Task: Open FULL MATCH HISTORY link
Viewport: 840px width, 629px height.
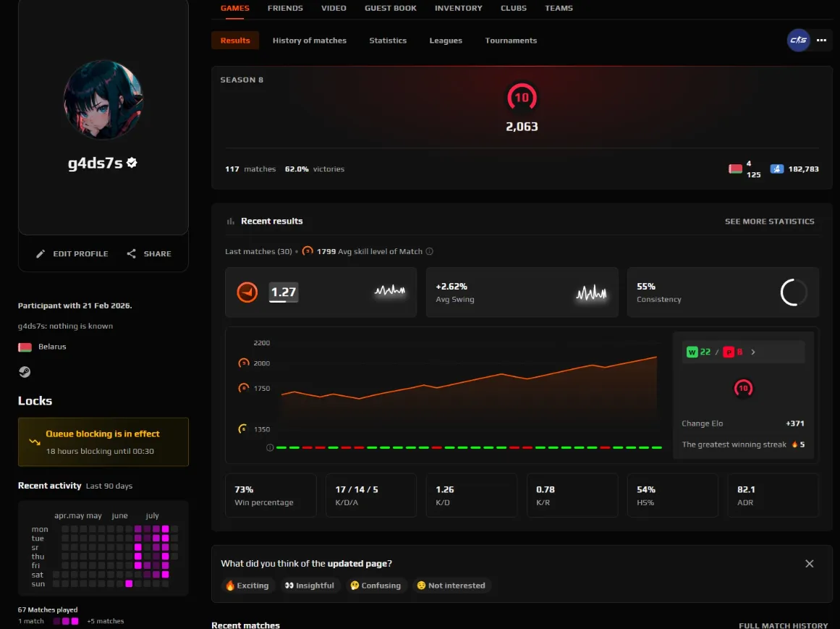Action: (x=784, y=625)
